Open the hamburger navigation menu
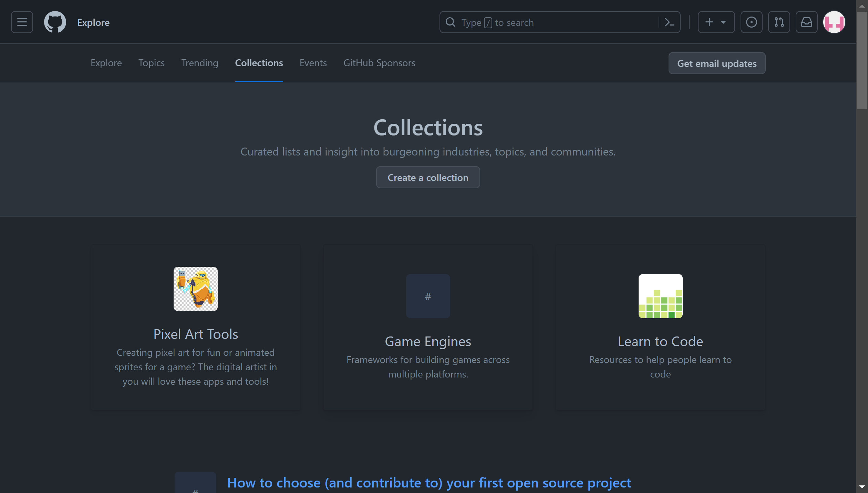This screenshot has width=868, height=493. (x=22, y=22)
